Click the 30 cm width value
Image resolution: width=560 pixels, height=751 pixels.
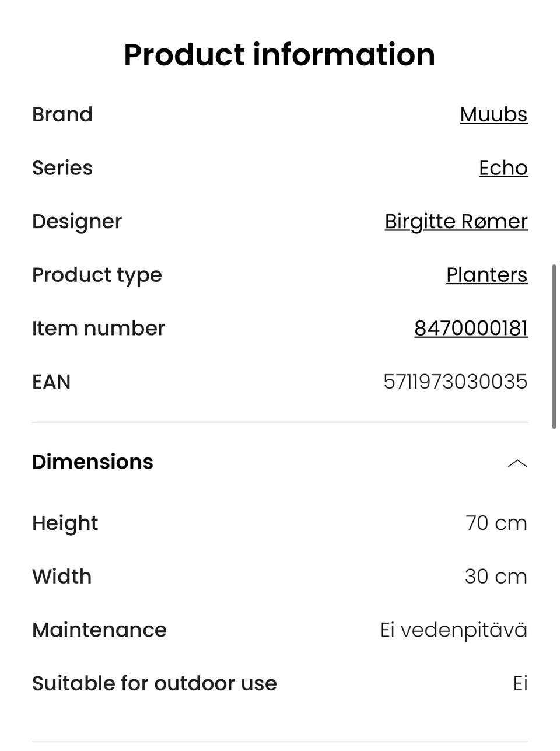click(x=496, y=577)
